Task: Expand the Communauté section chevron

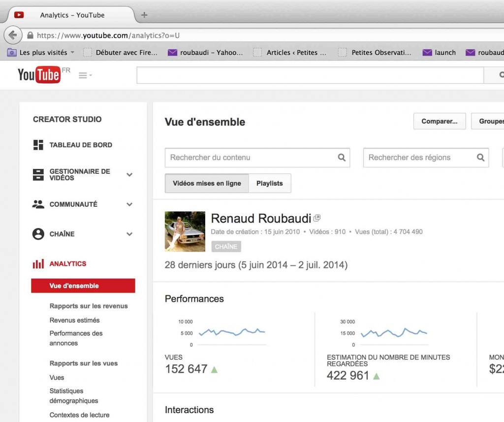Action: click(x=129, y=204)
